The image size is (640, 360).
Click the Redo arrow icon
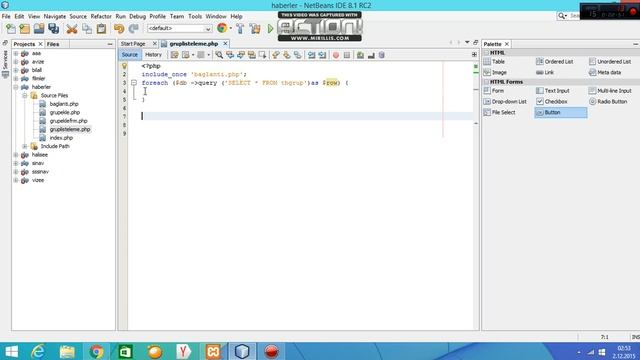coord(133,29)
